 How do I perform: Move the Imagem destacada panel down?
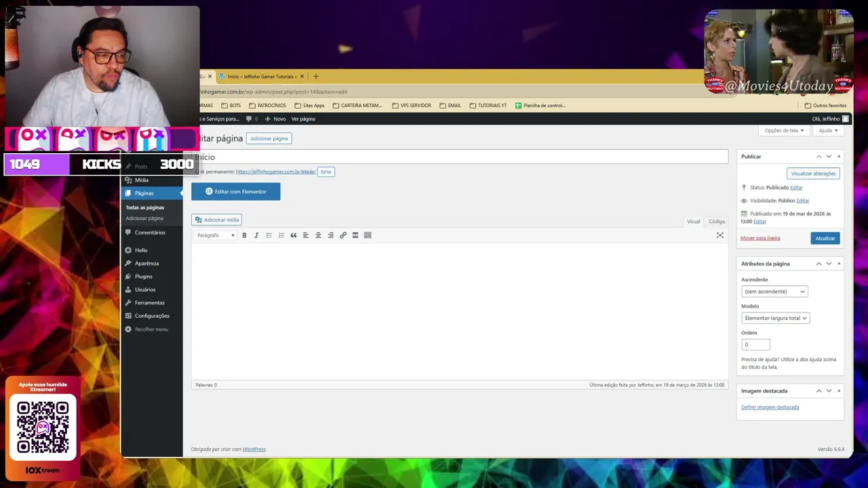(x=829, y=391)
